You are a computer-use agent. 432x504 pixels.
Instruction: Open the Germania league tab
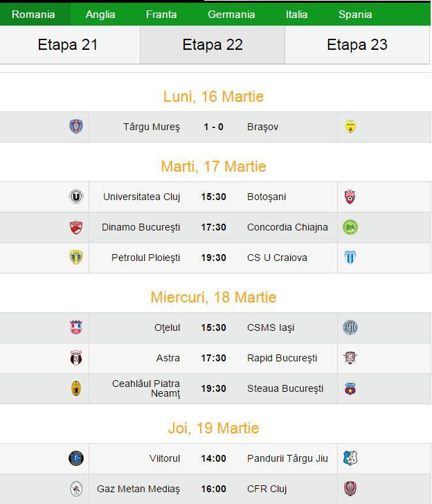tap(231, 15)
